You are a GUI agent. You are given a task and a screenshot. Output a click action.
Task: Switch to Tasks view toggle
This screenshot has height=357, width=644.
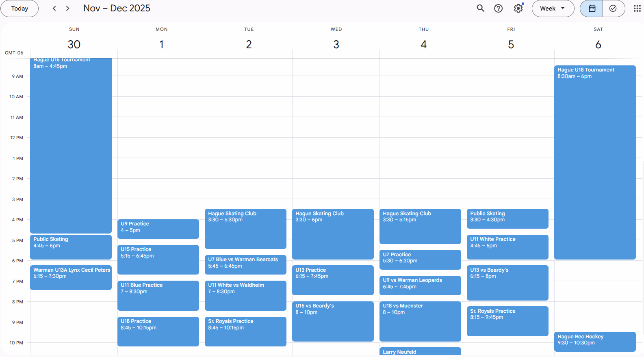(x=613, y=9)
